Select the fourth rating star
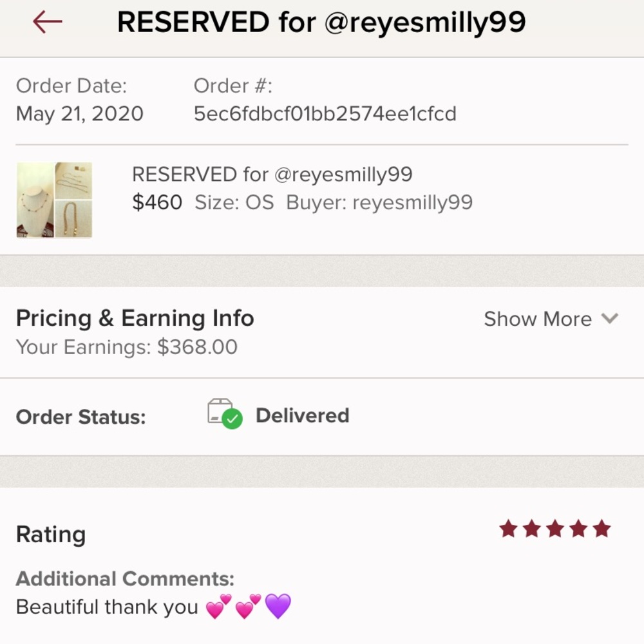 click(579, 529)
